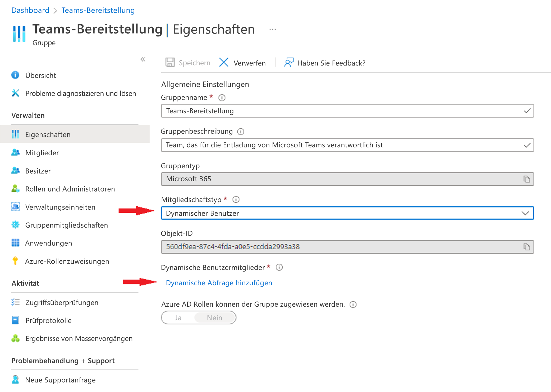The width and height of the screenshot is (551, 392).
Task: Click the Verwerfen button label
Action: [x=250, y=63]
